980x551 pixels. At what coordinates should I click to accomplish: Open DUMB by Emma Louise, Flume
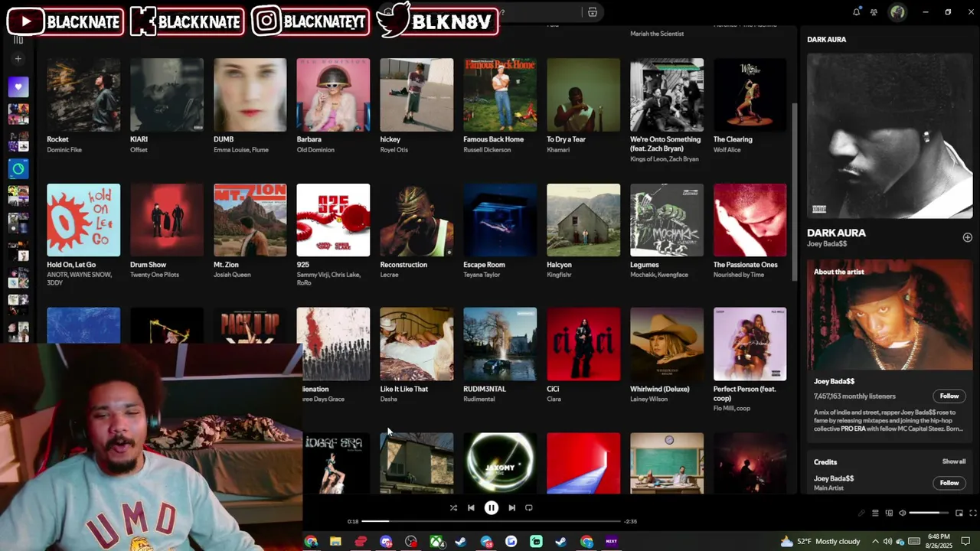click(250, 95)
